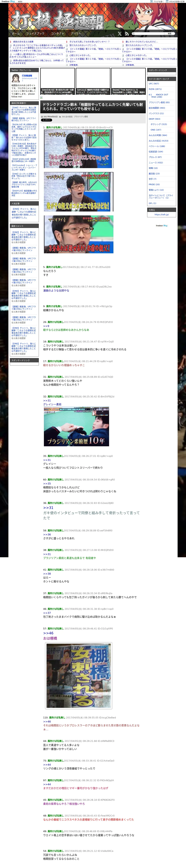Open the アバウト menu item

[76, 33]
